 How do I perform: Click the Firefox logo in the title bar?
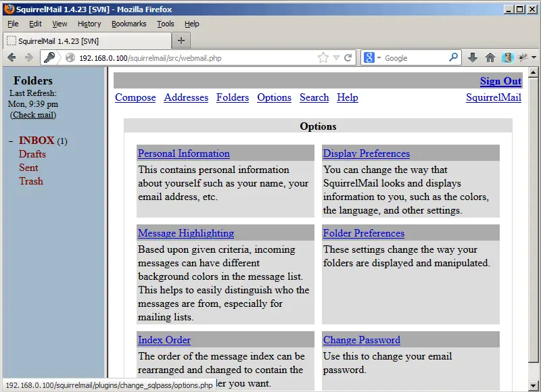pyautogui.click(x=9, y=9)
